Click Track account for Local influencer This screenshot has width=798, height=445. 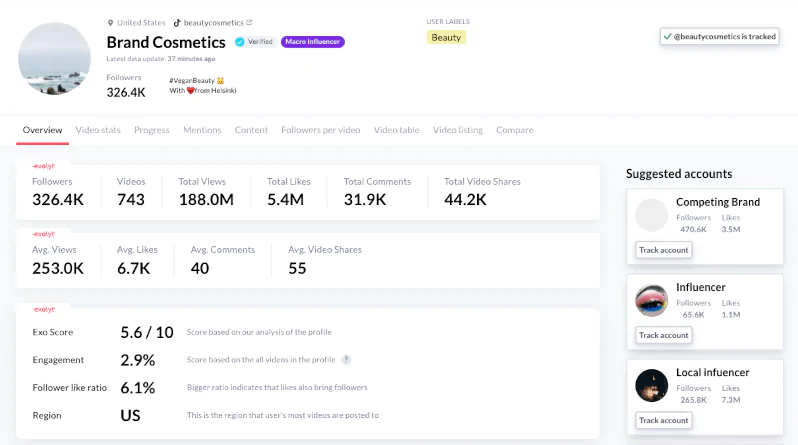click(664, 420)
